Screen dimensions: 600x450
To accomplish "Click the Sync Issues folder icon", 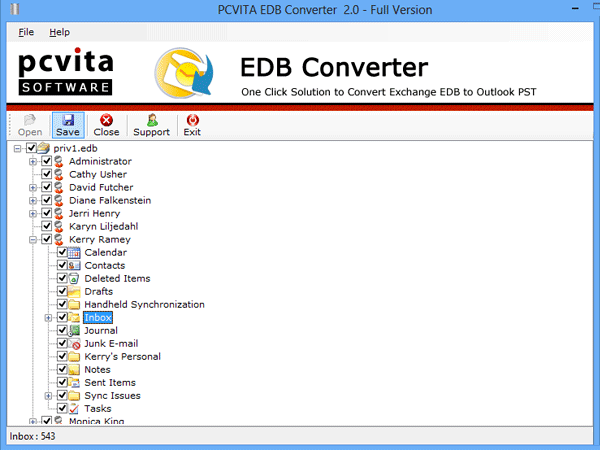I will (x=74, y=395).
